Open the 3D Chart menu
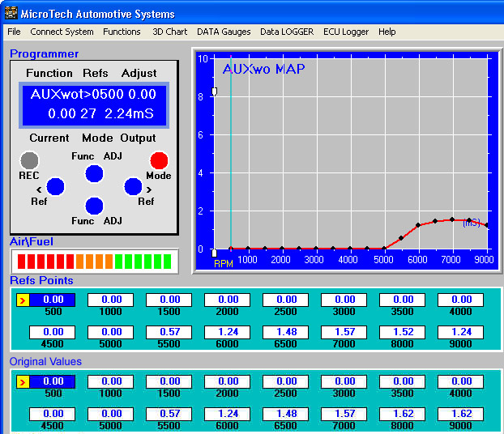The image size is (504, 434). click(169, 32)
